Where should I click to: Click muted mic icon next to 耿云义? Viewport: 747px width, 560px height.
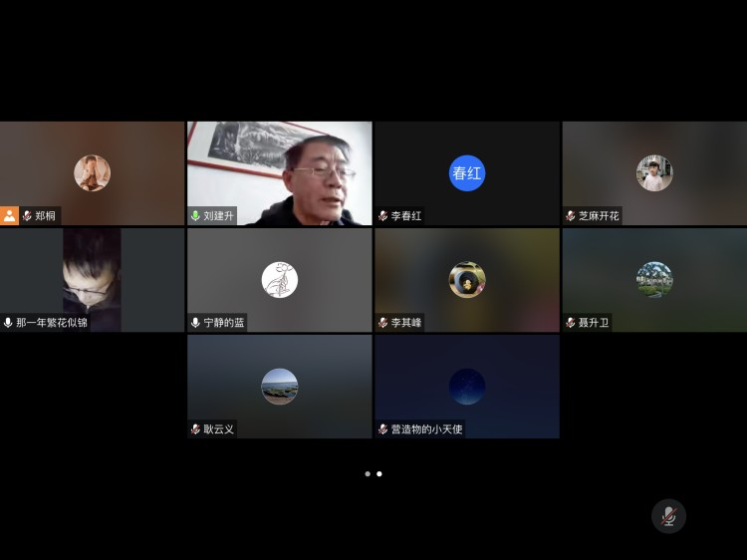pyautogui.click(x=195, y=429)
